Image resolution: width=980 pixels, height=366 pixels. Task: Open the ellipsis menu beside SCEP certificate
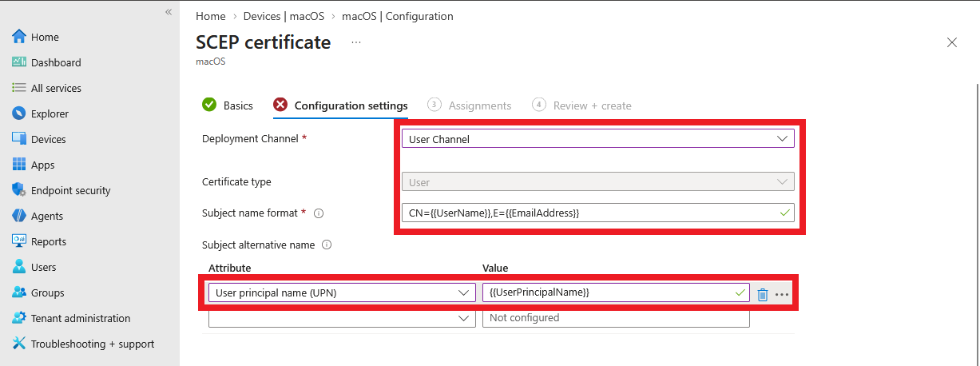[356, 42]
